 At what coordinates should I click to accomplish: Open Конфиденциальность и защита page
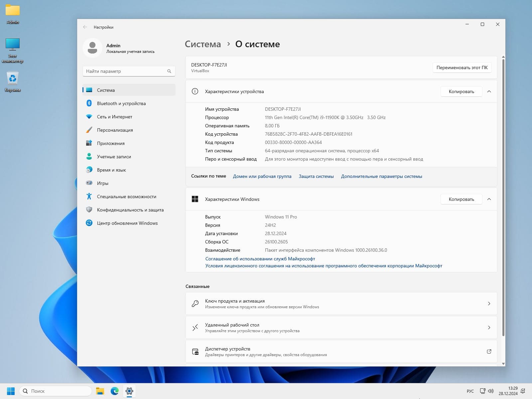pos(129,210)
